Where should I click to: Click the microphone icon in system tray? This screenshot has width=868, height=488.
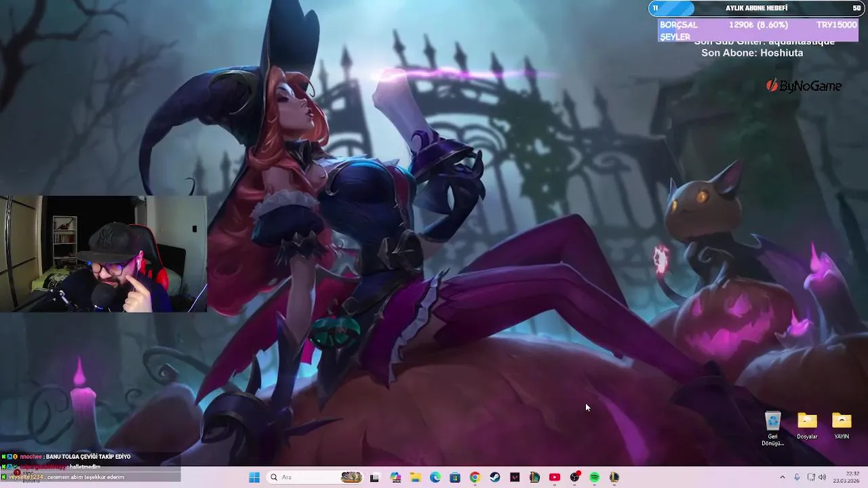797,477
